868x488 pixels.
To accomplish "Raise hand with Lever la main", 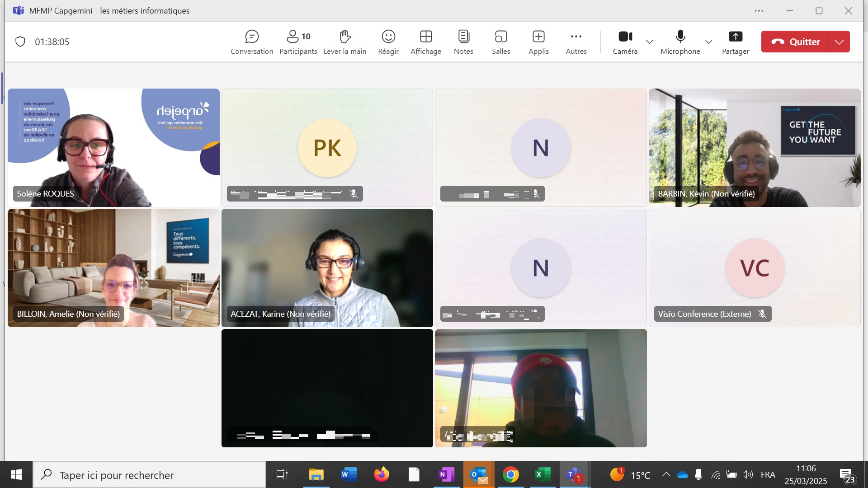I will click(345, 42).
